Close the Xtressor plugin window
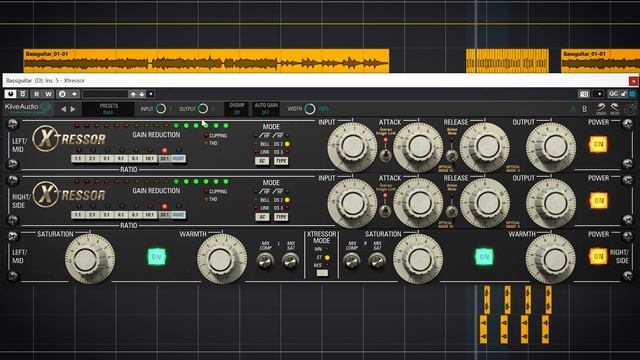The height and width of the screenshot is (360, 640). pyautogui.click(x=633, y=81)
